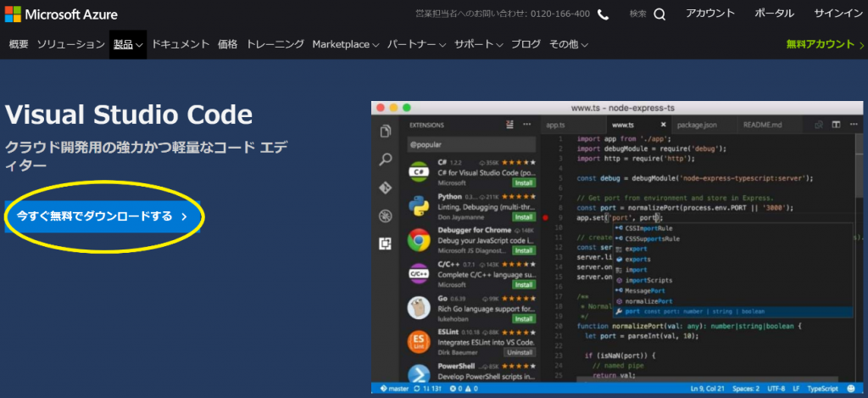Click the ポータル link
868x398 pixels.
775,14
